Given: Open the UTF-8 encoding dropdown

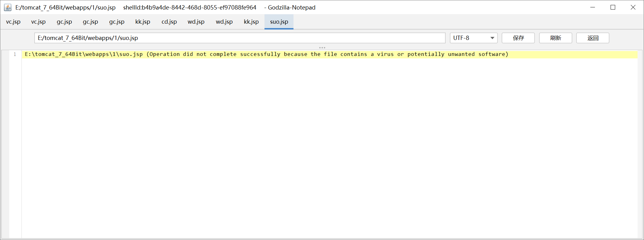Looking at the screenshot, I should (x=473, y=38).
